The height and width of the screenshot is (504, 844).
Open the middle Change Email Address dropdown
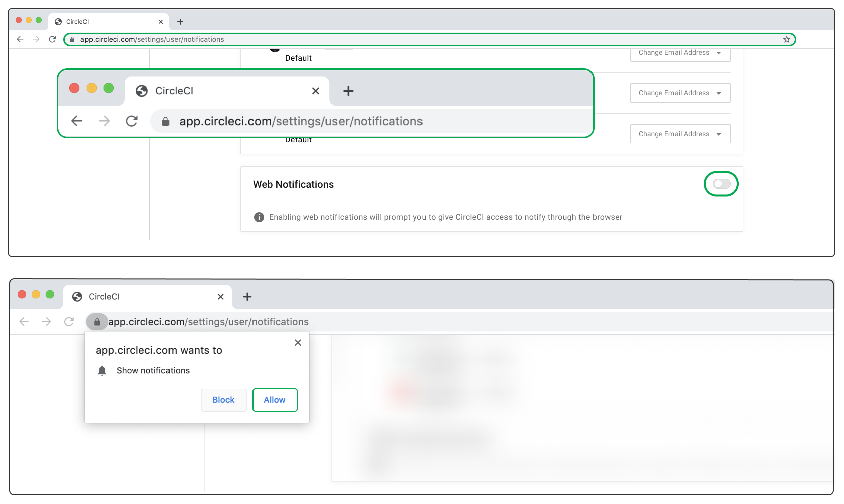click(x=680, y=93)
